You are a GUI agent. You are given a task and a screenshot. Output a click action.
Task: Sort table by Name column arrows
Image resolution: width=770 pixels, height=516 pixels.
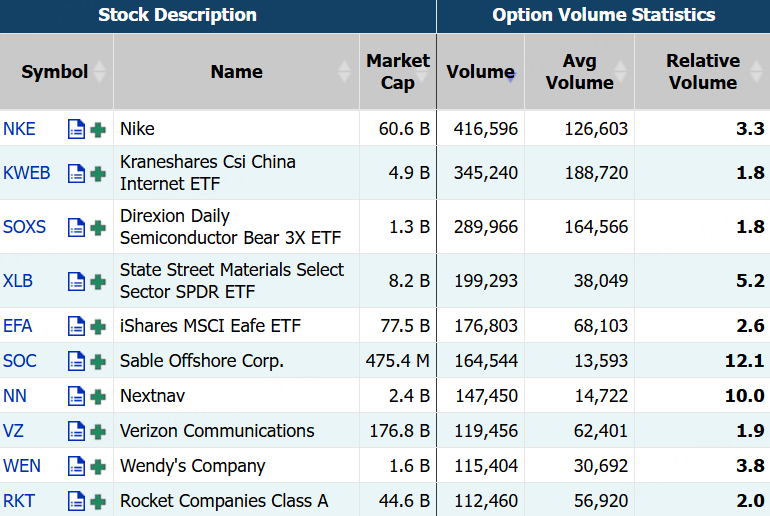pyautogui.click(x=344, y=72)
